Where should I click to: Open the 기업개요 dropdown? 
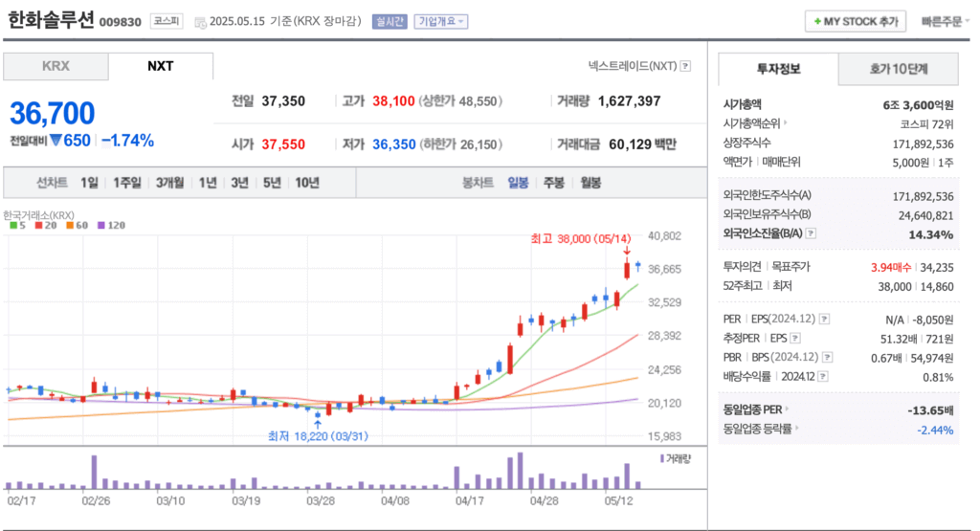(x=440, y=22)
